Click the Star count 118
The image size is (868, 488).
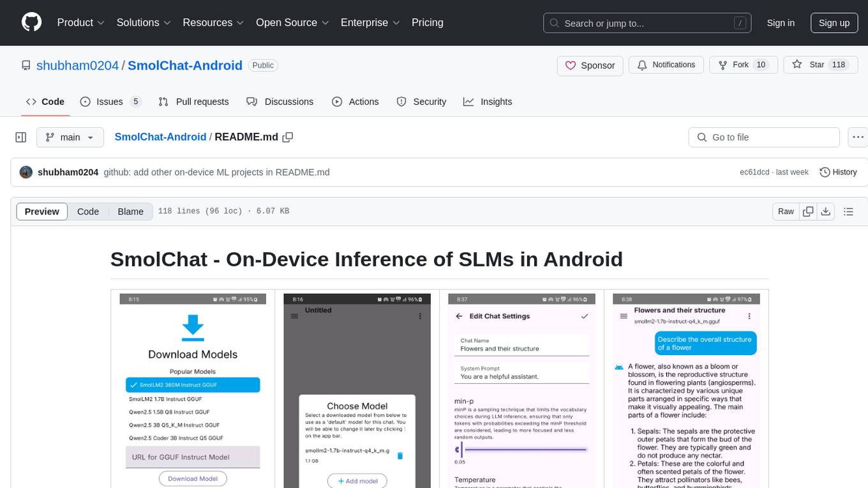(x=838, y=65)
